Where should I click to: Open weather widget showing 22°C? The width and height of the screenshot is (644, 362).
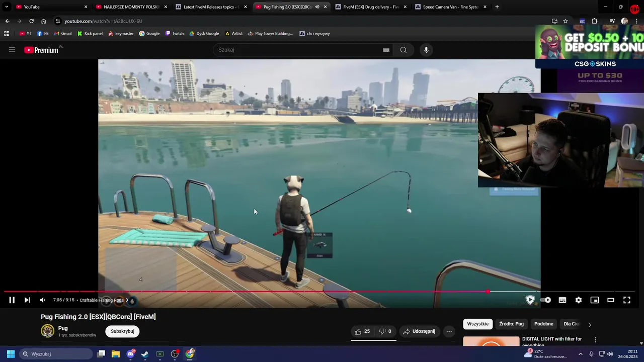(x=545, y=354)
